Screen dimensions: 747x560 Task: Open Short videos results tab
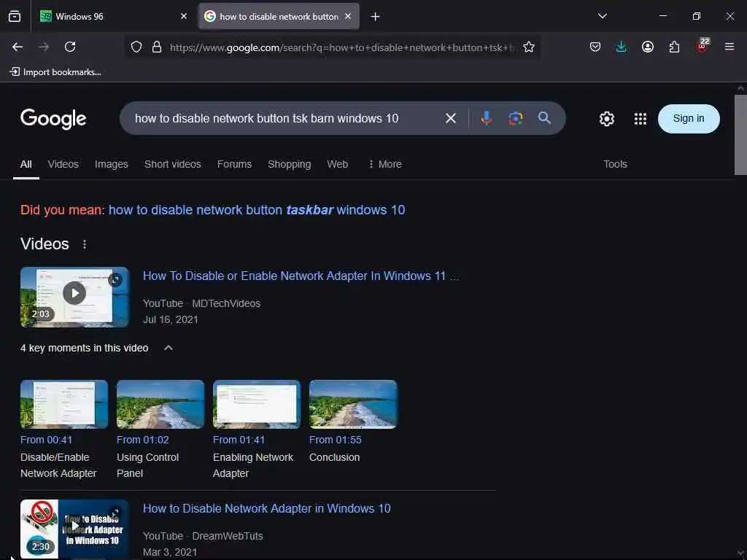pos(172,164)
